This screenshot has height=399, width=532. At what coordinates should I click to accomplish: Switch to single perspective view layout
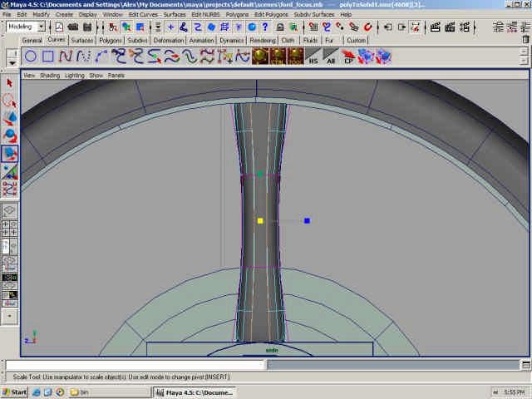pos(10,211)
